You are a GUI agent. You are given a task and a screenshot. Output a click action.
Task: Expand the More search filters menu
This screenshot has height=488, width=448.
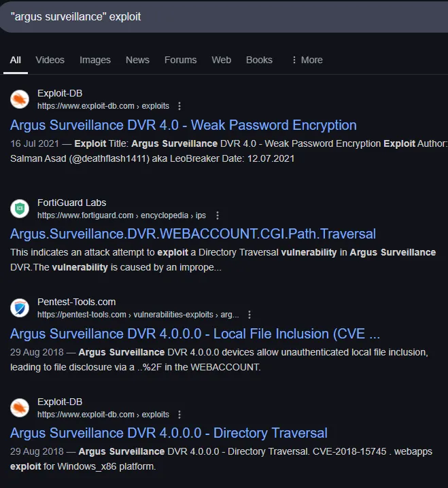point(307,60)
